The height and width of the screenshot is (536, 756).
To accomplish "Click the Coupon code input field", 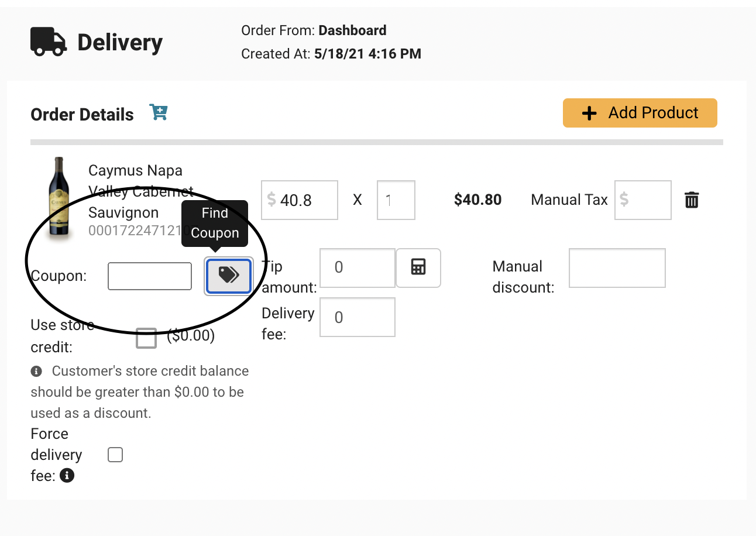I will [x=150, y=276].
